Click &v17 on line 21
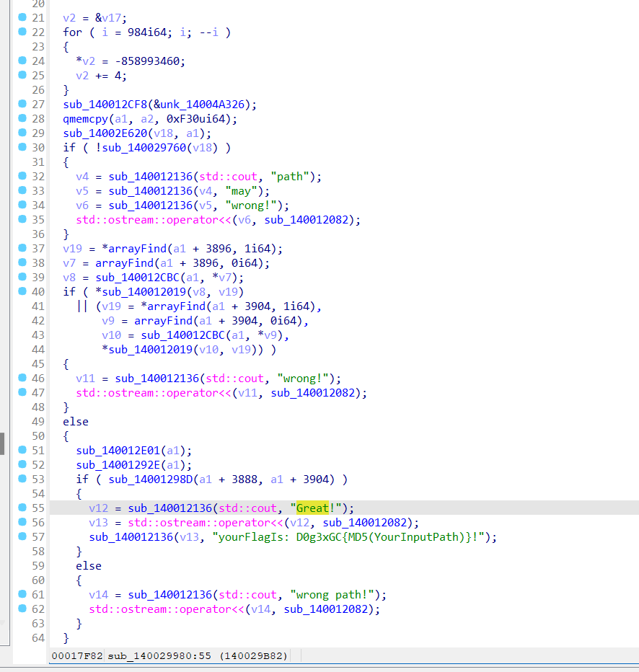The height and width of the screenshot is (672, 639). point(108,18)
